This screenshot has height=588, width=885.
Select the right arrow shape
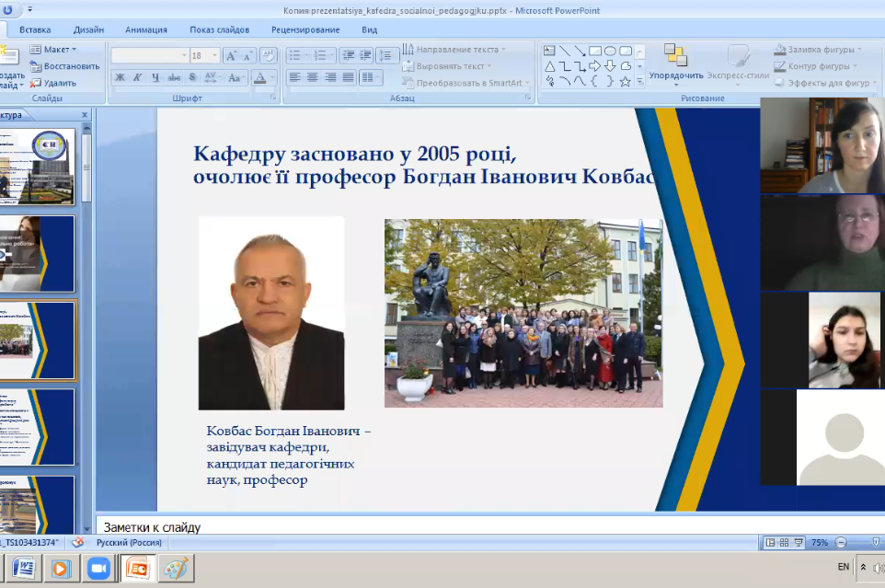(x=594, y=65)
